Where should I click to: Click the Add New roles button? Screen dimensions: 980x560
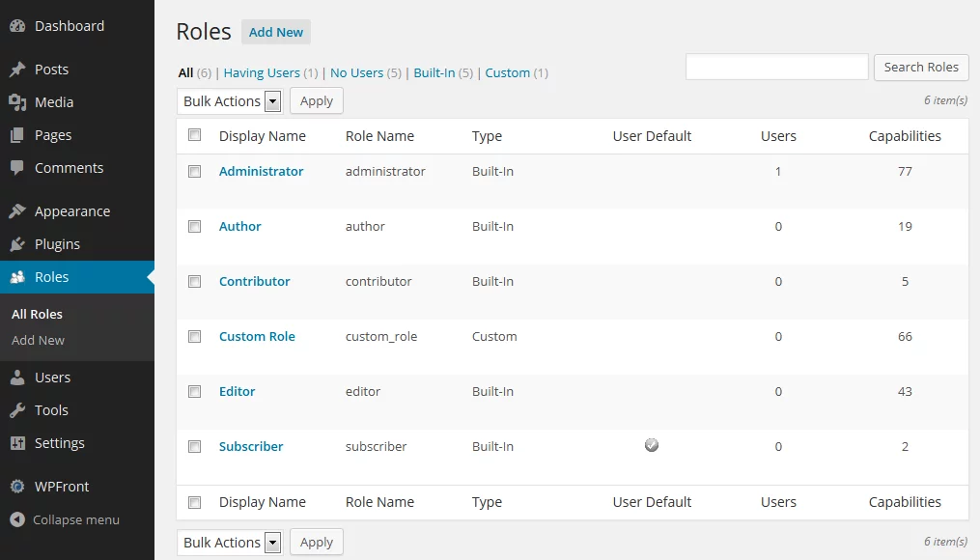275,32
